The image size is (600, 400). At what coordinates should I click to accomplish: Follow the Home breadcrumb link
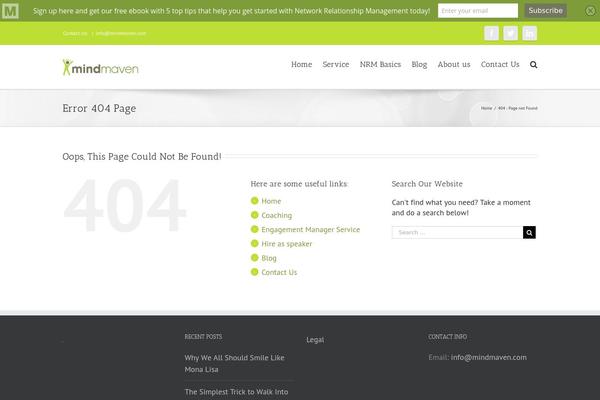tap(486, 108)
